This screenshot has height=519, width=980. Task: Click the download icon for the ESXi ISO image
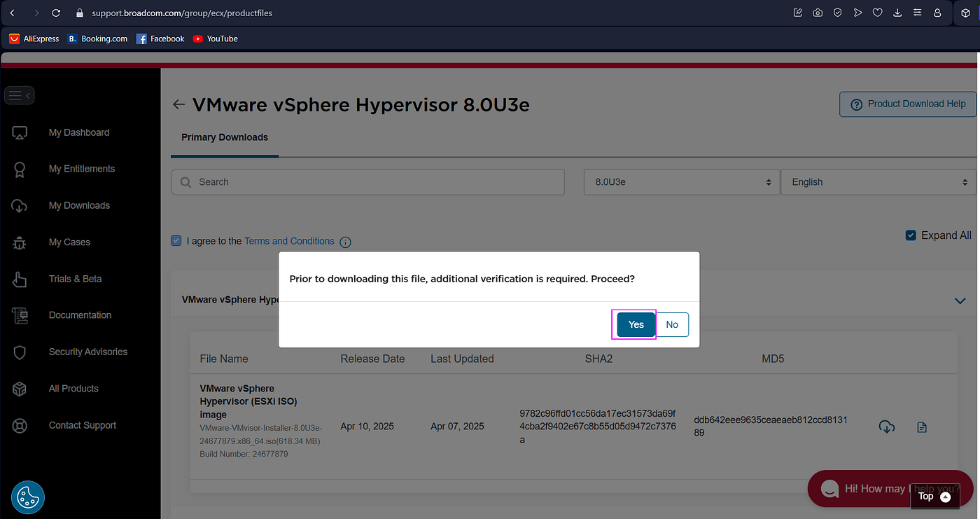click(886, 426)
